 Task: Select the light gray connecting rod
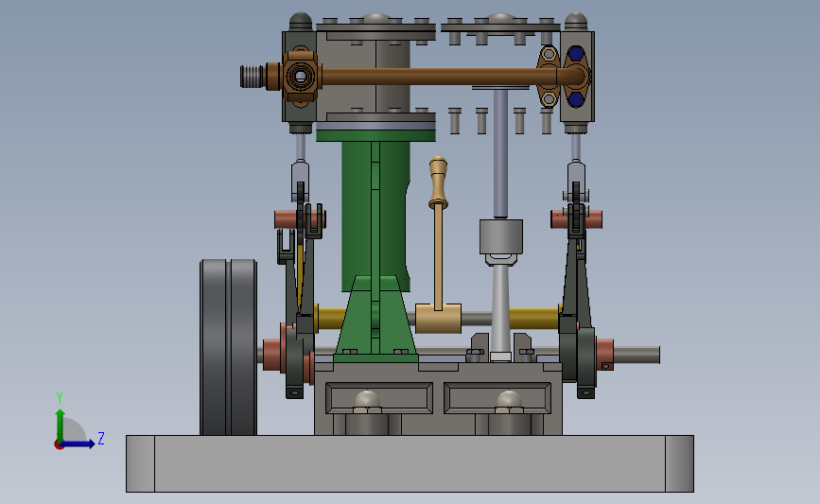(500, 308)
